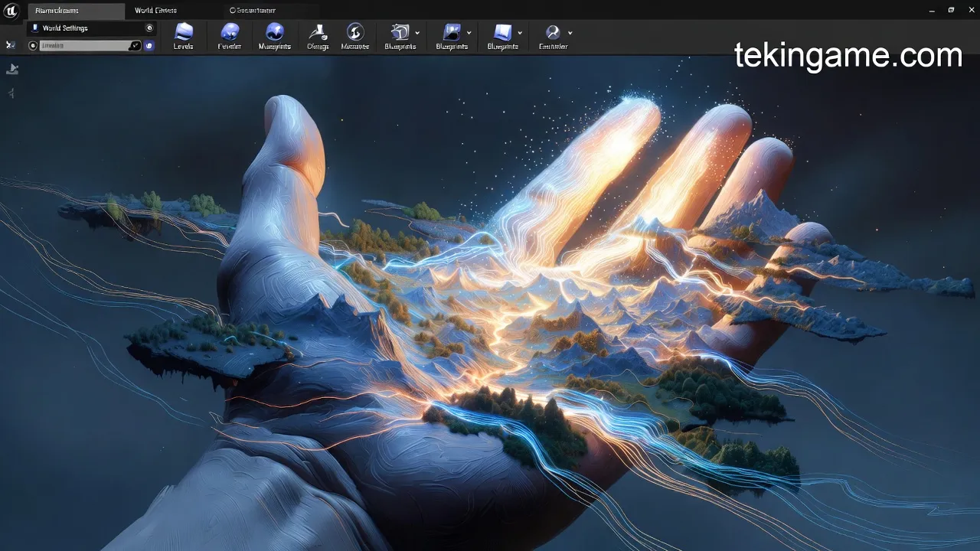Click the World Settings panel label
Image resolution: width=980 pixels, height=551 pixels.
click(x=65, y=28)
